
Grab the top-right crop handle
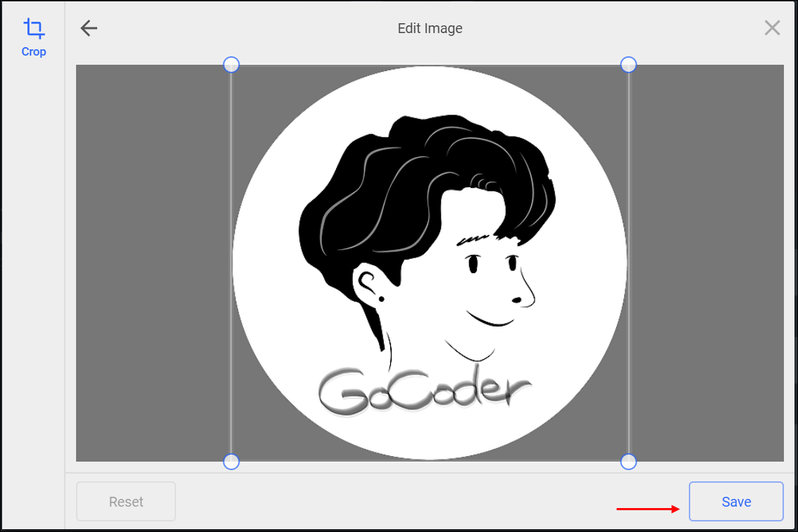[x=628, y=65]
